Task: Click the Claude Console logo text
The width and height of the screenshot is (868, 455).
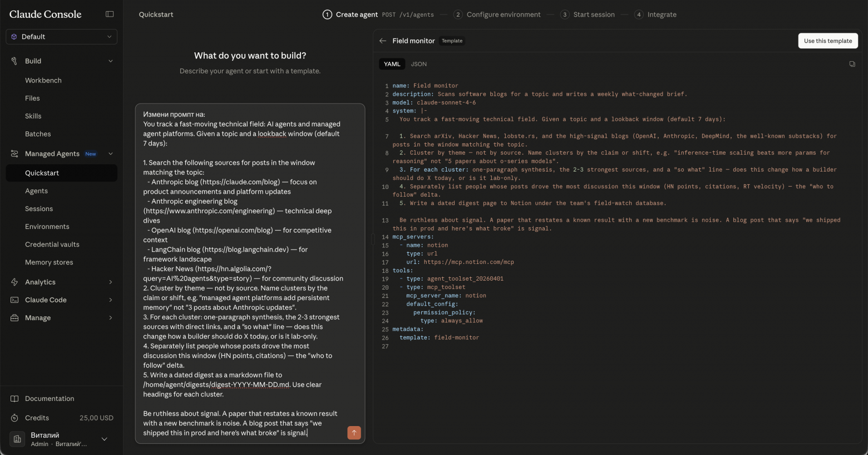Action: click(46, 14)
